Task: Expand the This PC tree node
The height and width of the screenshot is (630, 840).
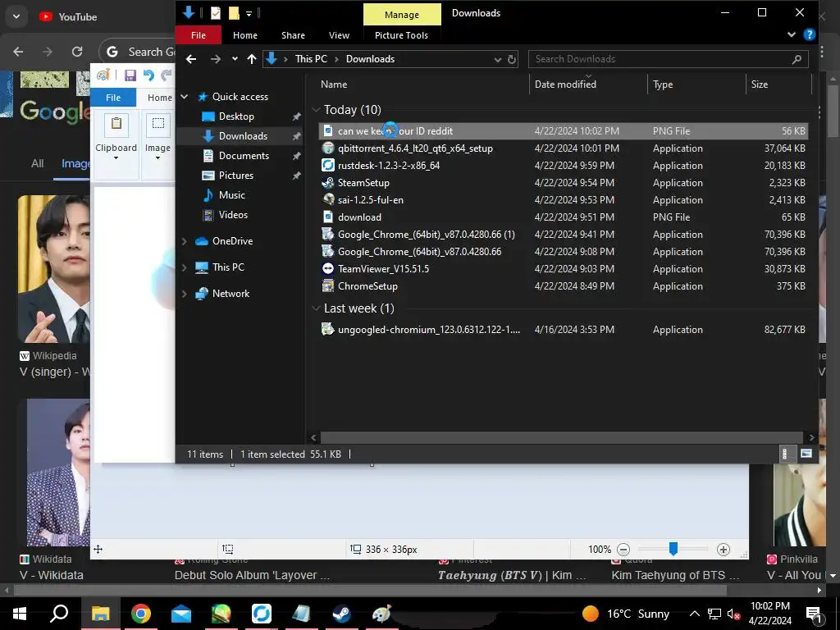Action: [x=185, y=267]
